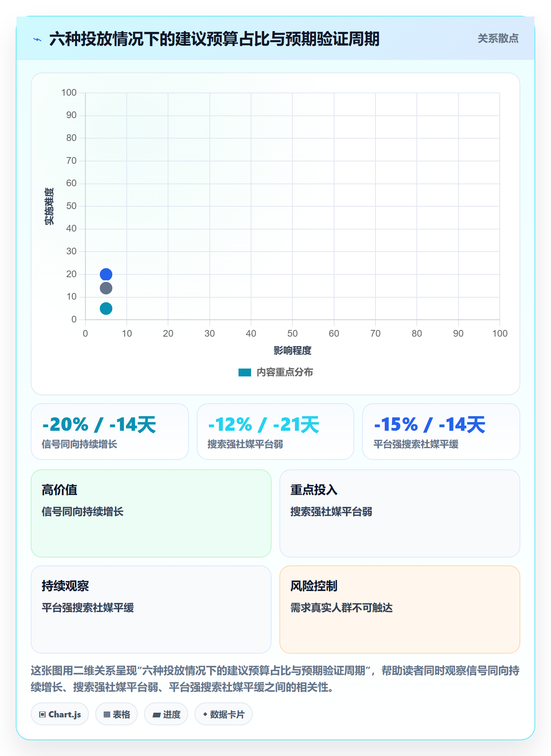Click the gray scatter point near 14

106,288
